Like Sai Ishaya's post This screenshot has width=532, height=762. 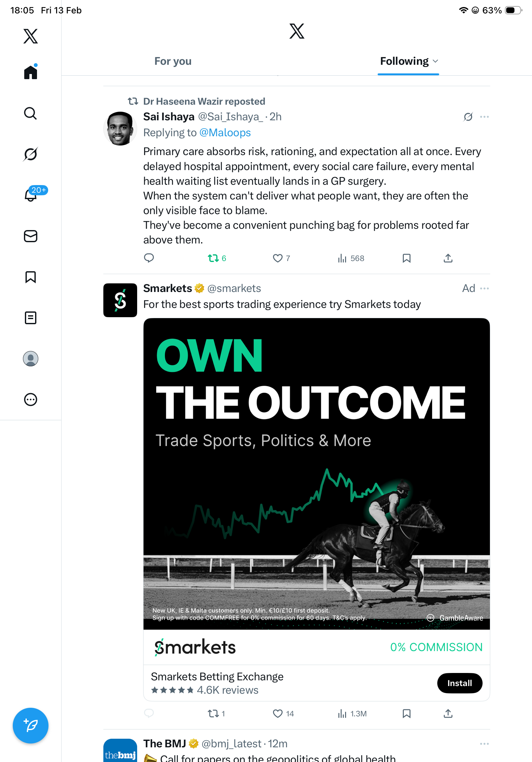click(277, 258)
